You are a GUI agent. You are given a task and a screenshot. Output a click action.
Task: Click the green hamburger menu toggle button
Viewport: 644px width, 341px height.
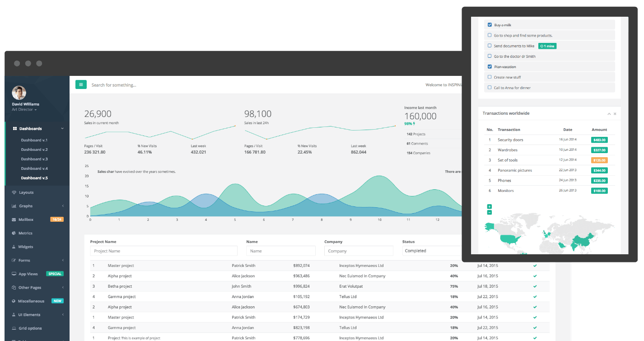coord(81,84)
